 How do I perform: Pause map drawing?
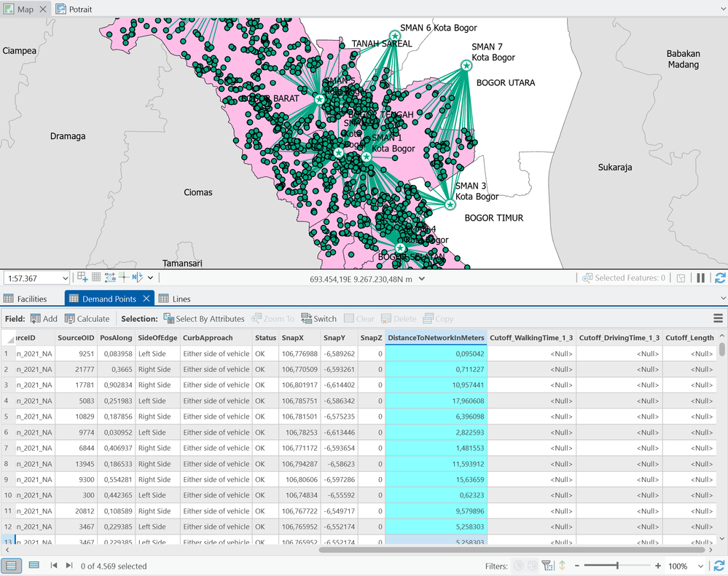point(700,278)
